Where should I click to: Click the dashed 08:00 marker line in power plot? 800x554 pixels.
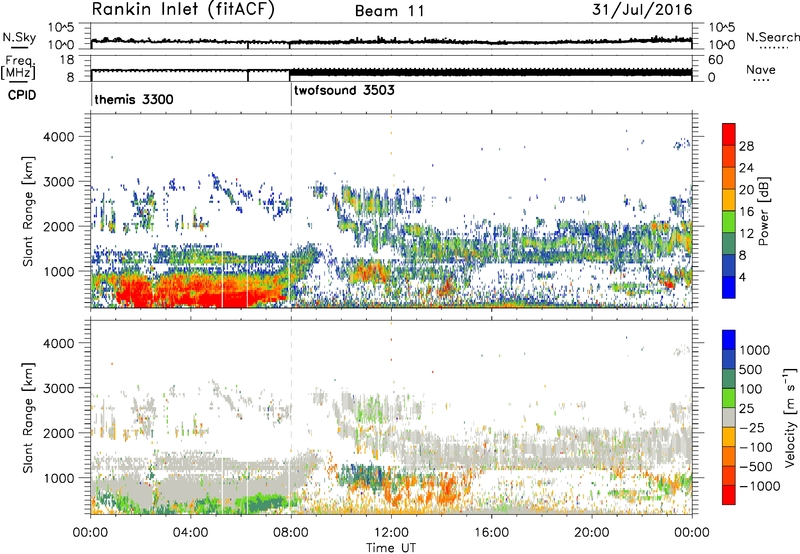point(291,211)
